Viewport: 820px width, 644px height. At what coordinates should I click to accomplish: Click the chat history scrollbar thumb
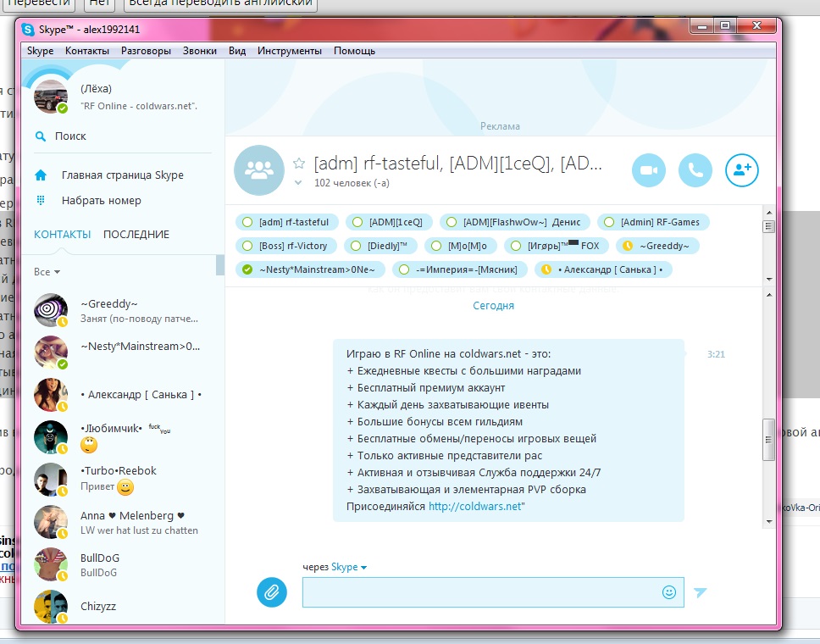[x=769, y=440]
